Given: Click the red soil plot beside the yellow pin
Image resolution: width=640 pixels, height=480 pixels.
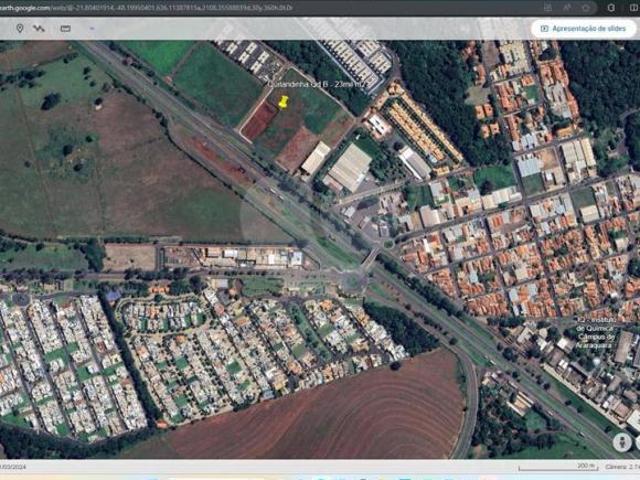Looking at the screenshot, I should click(x=259, y=122).
